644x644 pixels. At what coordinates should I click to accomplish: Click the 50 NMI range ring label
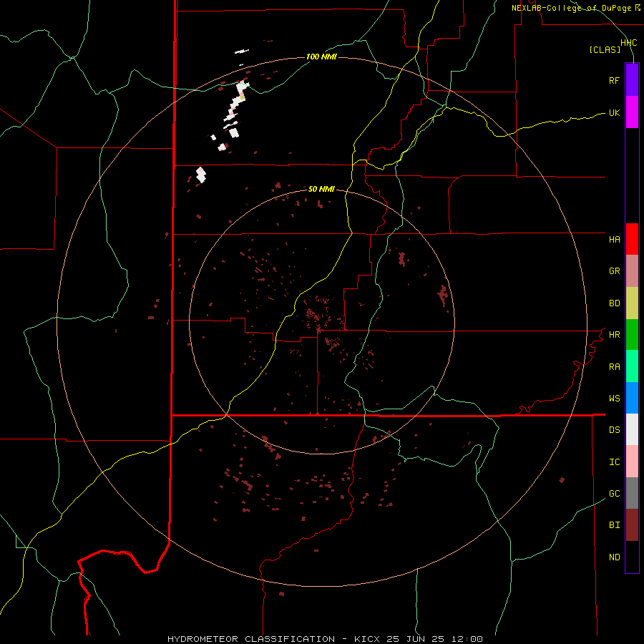(x=321, y=189)
